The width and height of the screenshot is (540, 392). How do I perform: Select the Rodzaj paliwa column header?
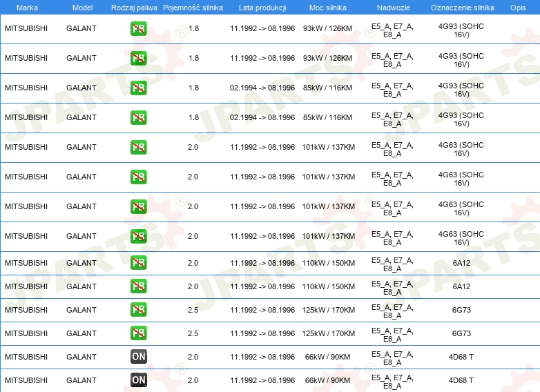[134, 8]
